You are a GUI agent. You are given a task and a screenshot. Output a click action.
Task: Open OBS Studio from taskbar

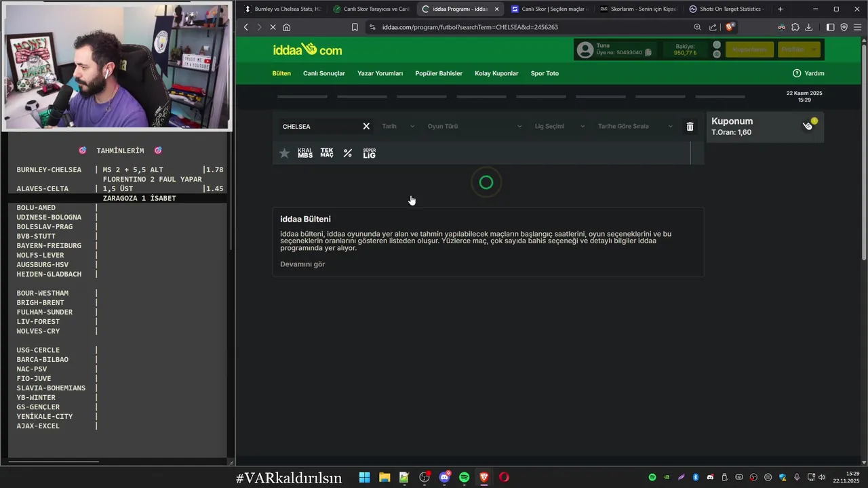(425, 477)
